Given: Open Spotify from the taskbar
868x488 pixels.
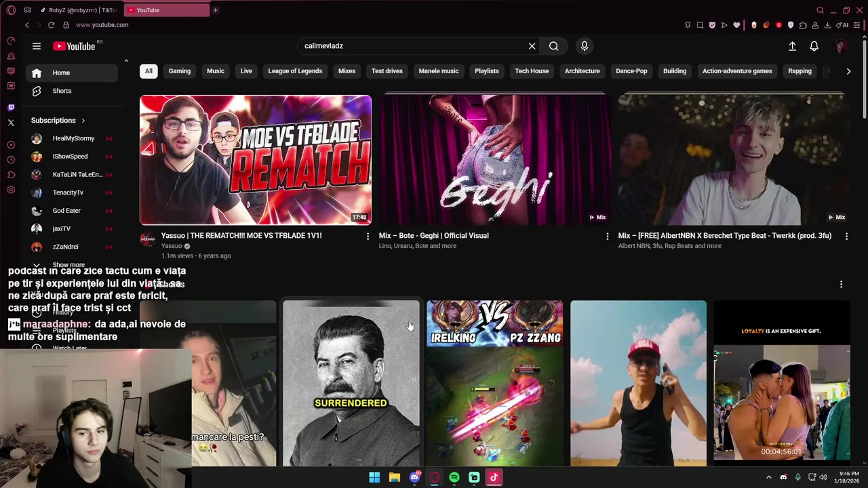Looking at the screenshot, I should click(454, 477).
